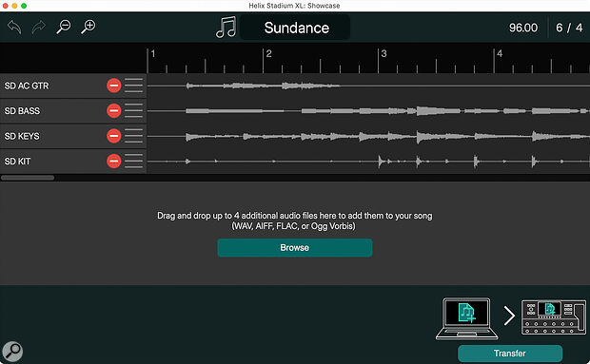Select the SD BASS track name
Image resolution: width=590 pixels, height=364 pixels.
coord(22,111)
